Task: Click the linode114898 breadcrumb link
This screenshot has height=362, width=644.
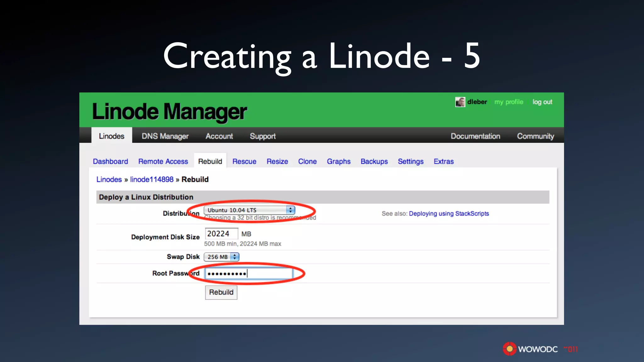Action: click(x=152, y=179)
